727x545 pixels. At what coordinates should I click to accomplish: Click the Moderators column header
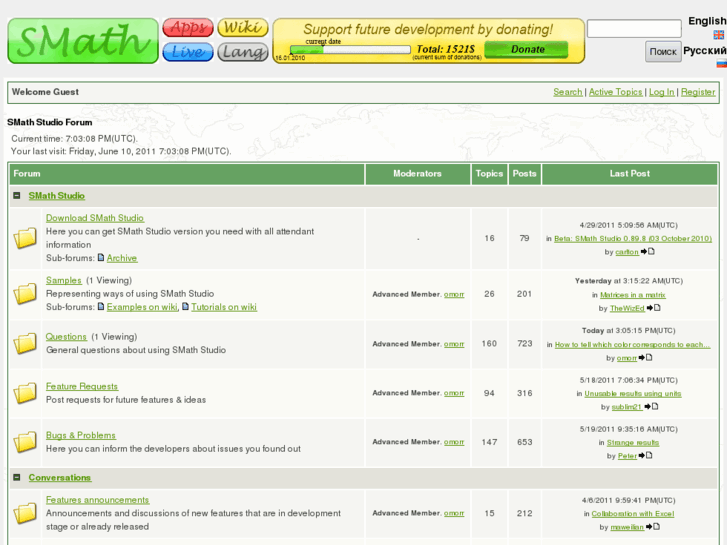(x=417, y=174)
